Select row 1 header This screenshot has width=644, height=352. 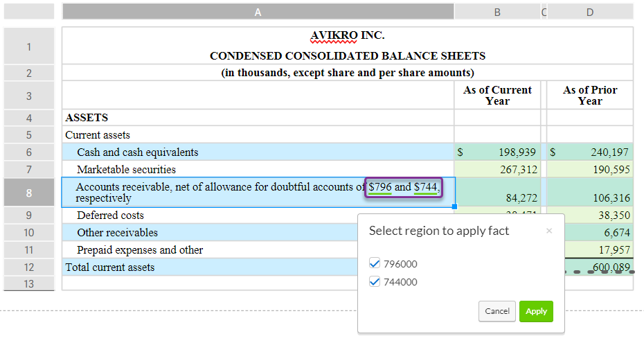[x=29, y=46]
